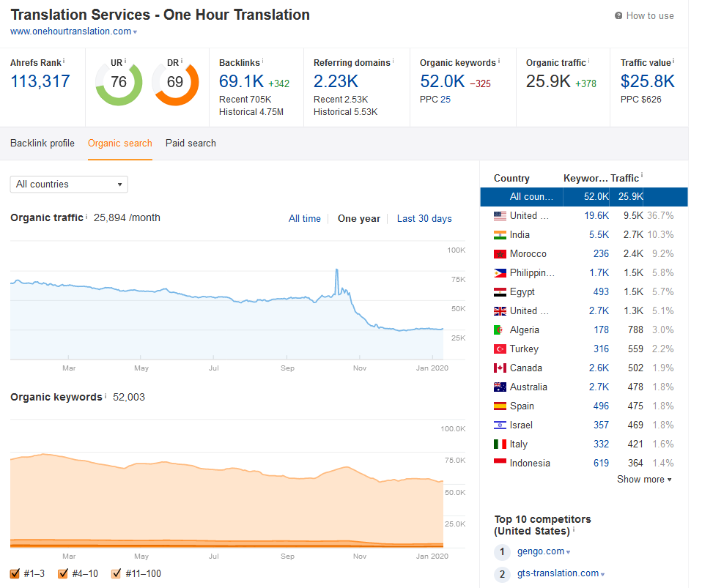Click the 236 keywords value for Morocco
This screenshot has height=588, width=702.
[x=602, y=253]
